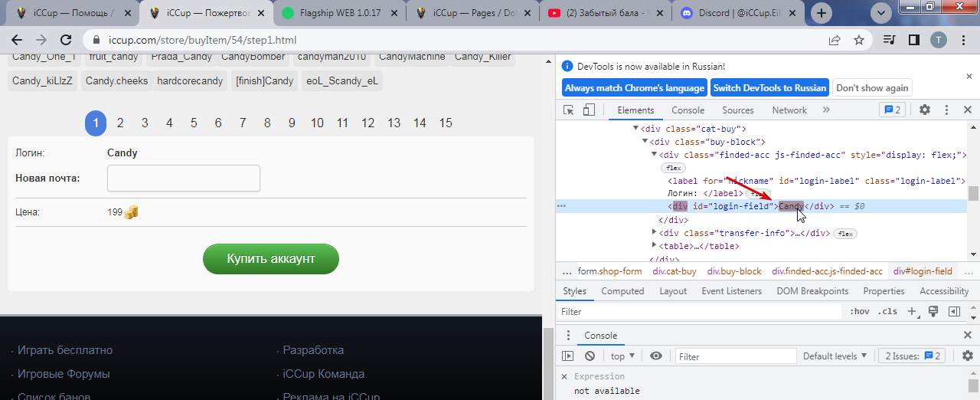Collapse the finded-acc js-finded-acc node
This screenshot has height=400, width=980.
[654, 155]
